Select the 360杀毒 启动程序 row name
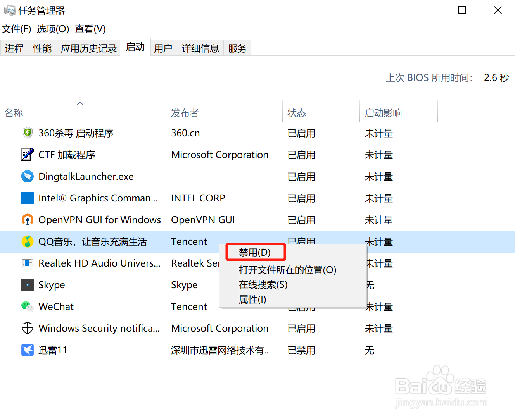The width and height of the screenshot is (515, 420). click(x=76, y=133)
